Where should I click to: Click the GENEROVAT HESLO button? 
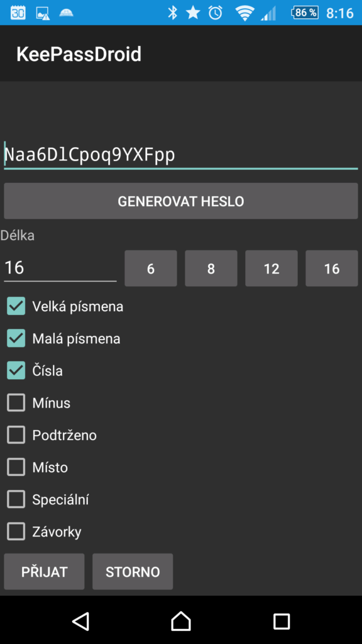pos(181,201)
